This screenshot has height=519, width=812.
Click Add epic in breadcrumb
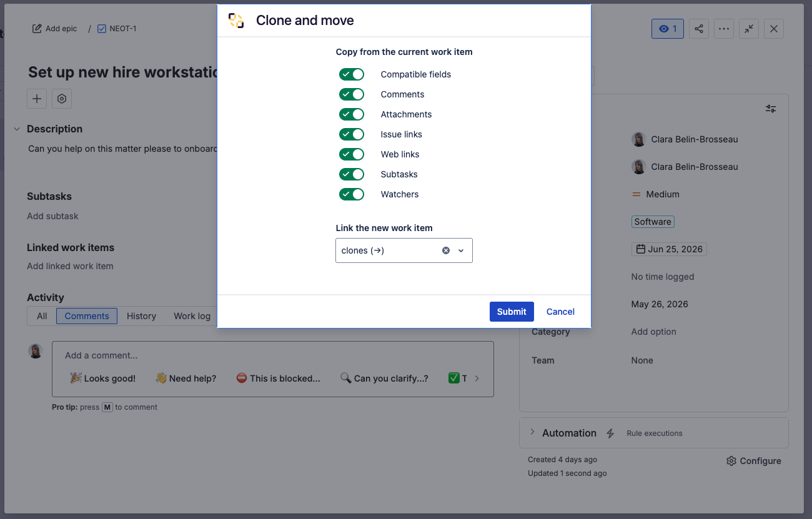point(55,29)
